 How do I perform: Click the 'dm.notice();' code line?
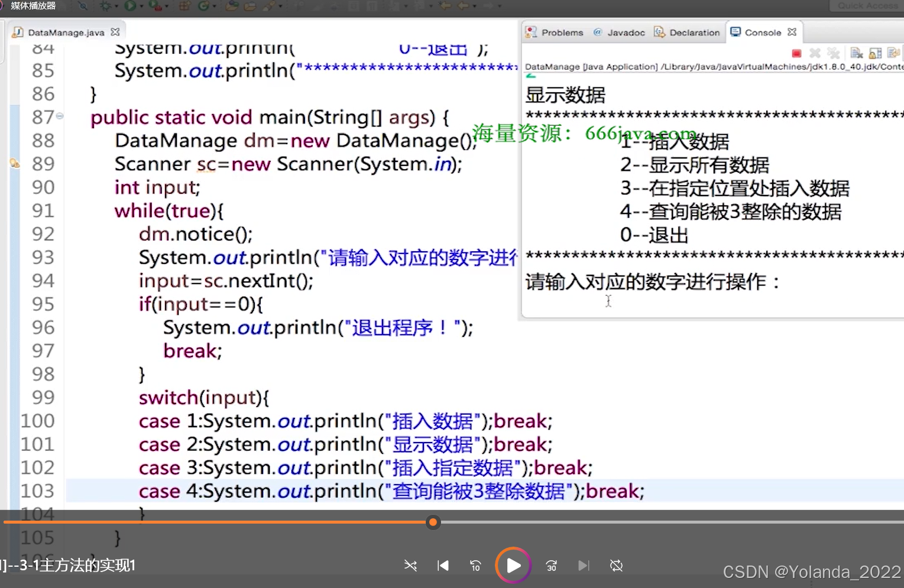coord(196,234)
